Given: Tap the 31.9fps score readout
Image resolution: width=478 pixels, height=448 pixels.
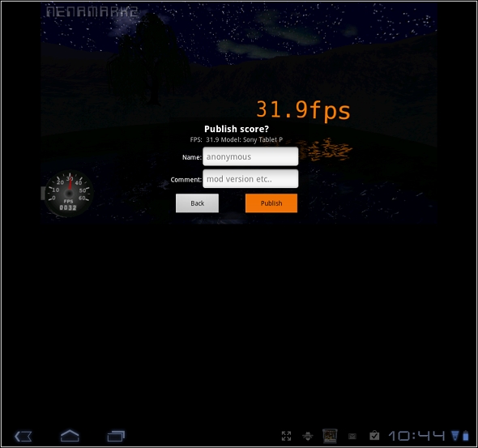Looking at the screenshot, I should [x=303, y=110].
